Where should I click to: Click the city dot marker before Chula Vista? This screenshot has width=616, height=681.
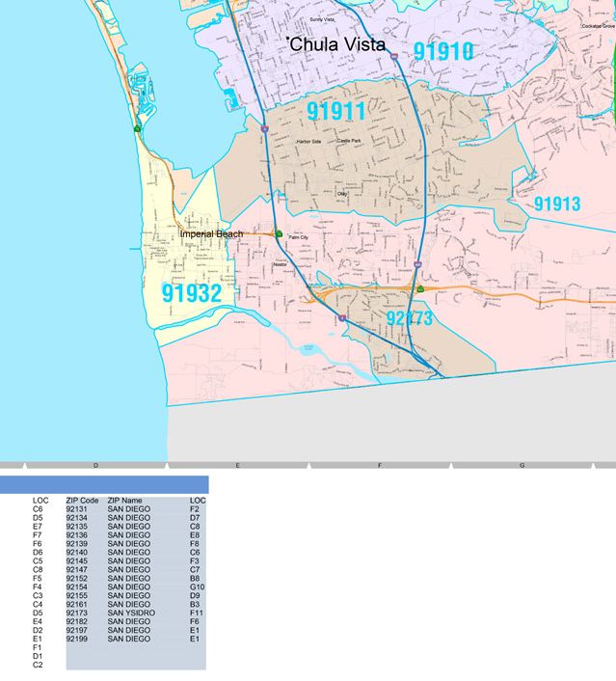pos(287,40)
